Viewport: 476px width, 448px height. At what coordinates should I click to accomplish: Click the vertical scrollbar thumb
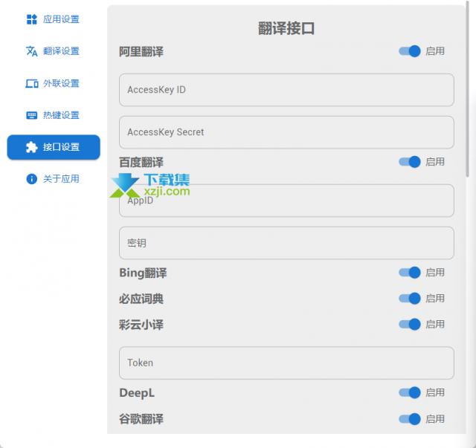[x=468, y=91]
